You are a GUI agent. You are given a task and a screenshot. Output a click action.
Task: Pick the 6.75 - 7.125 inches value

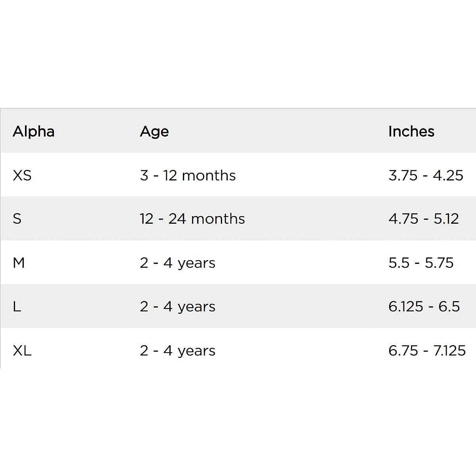tap(427, 350)
